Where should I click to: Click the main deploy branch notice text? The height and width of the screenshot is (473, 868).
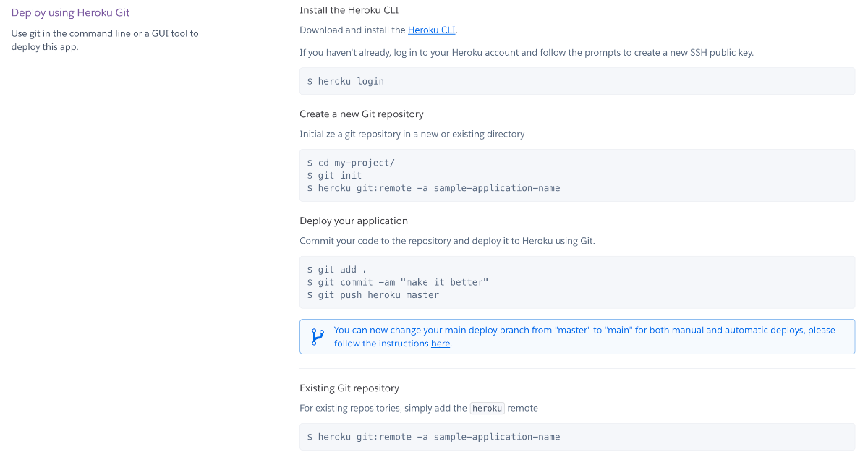584,331
